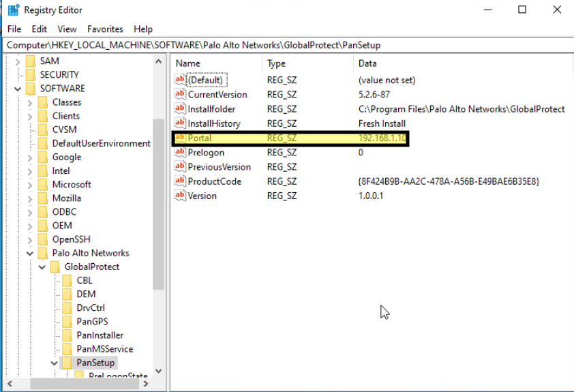The image size is (574, 392).
Task: Select the DrvCtrl folder icon
Action: (67, 308)
